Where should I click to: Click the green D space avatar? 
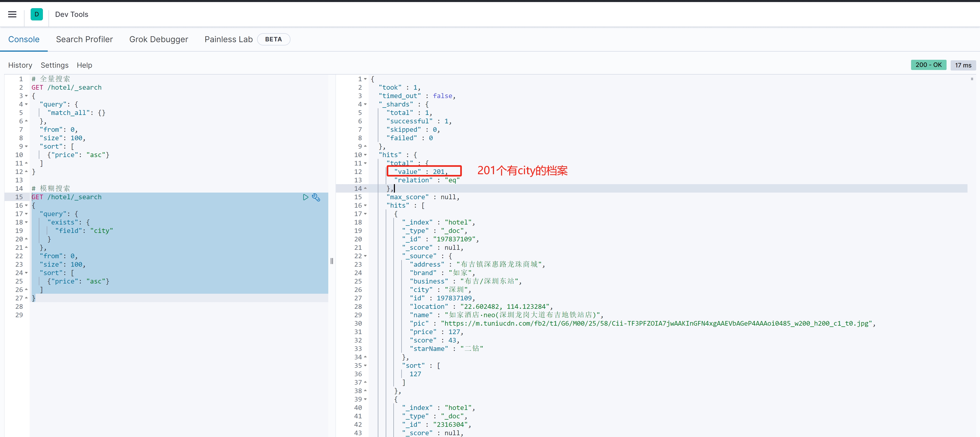37,15
